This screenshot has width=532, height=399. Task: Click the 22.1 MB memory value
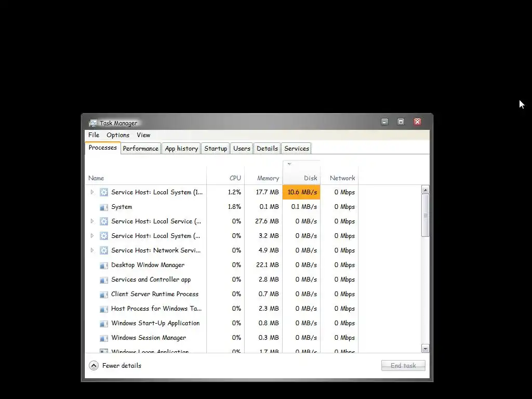[268, 265]
